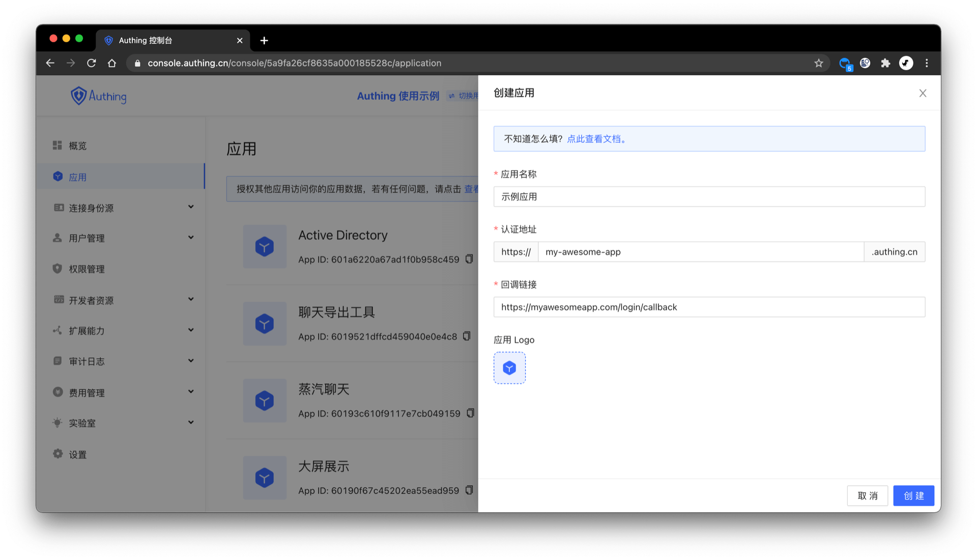Image resolution: width=977 pixels, height=560 pixels.
Task: Go to the 概览 page
Action: point(77,146)
